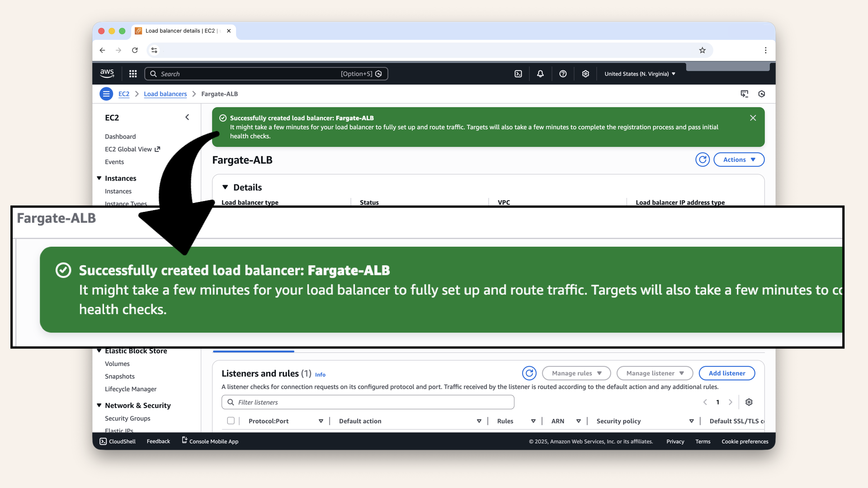This screenshot has width=868, height=488.
Task: Open the AWS settings gear icon
Action: [x=585, y=73]
